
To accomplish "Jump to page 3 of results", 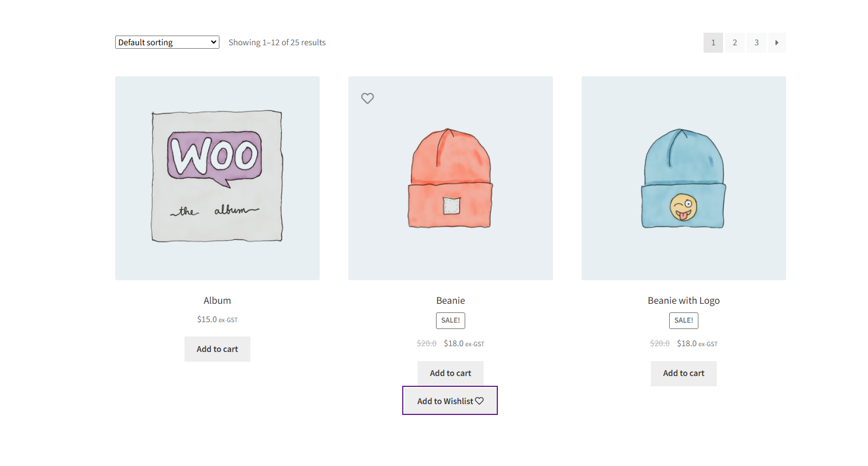I will (756, 42).
